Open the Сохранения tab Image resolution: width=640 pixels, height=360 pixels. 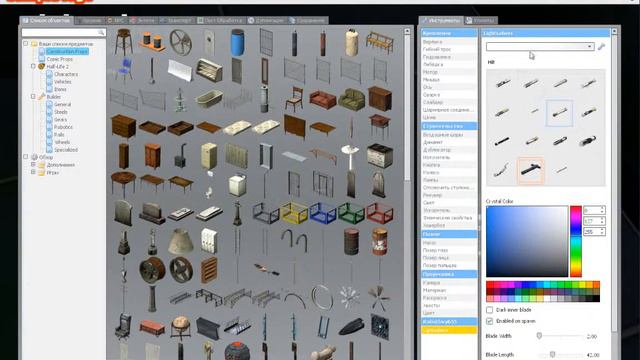(x=307, y=20)
